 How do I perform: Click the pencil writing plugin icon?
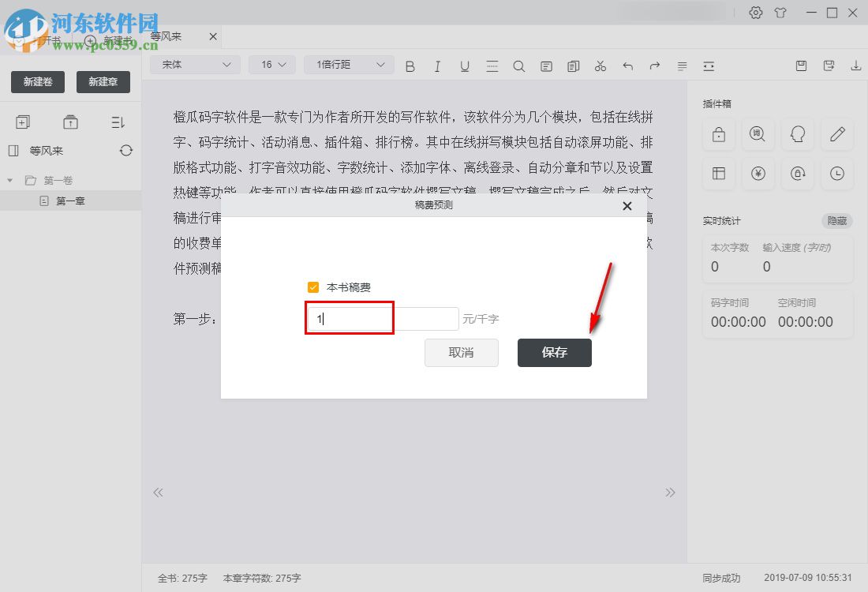click(x=836, y=134)
